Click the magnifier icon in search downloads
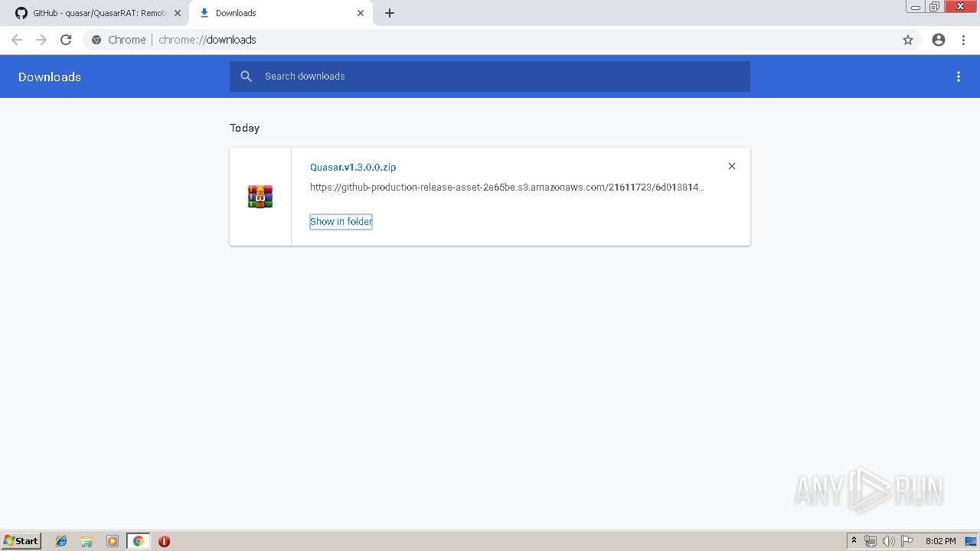980x551 pixels. [x=246, y=77]
